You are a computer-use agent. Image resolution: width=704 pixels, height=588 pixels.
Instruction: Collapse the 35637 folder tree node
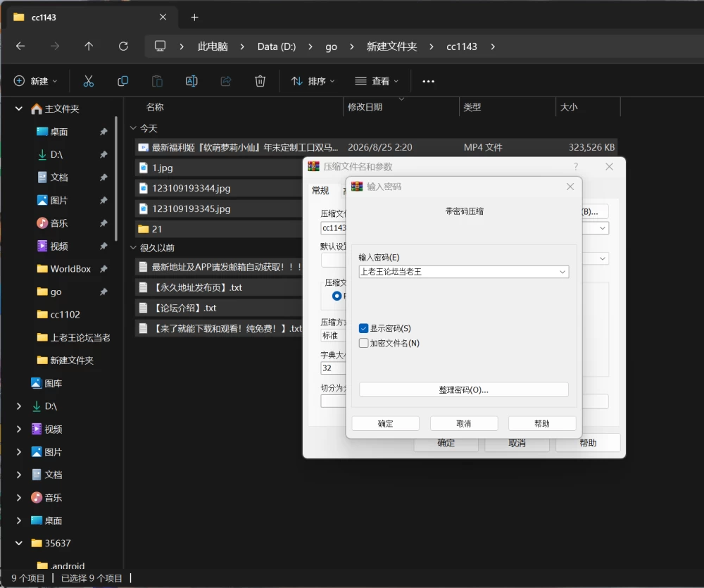[19, 543]
